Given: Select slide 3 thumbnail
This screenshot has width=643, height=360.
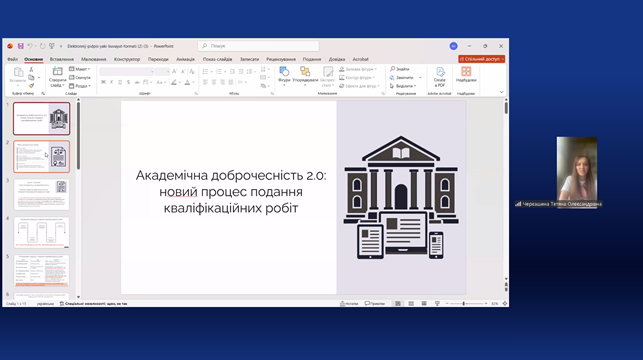Looking at the screenshot, I should (x=41, y=194).
